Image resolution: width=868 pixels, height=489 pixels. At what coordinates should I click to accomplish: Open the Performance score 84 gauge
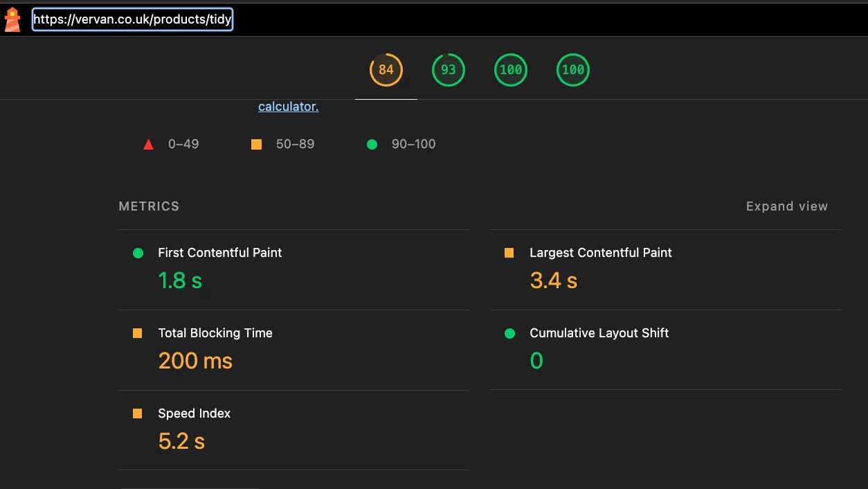pyautogui.click(x=386, y=70)
